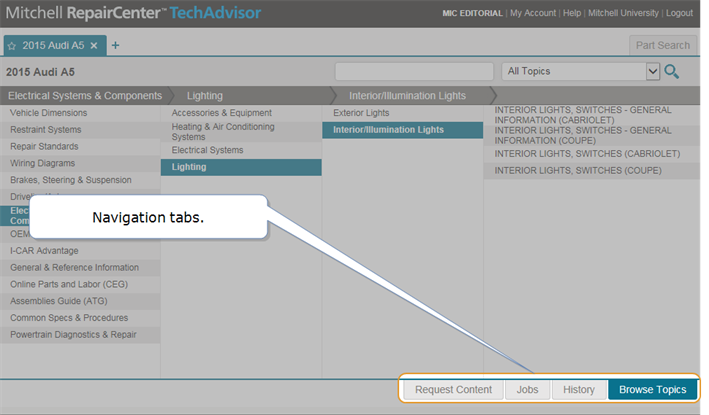
Task: Click the Part Search button
Action: point(662,45)
